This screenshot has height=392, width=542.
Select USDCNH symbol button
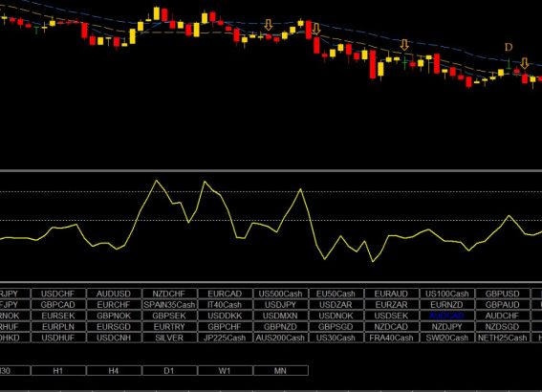pos(114,338)
